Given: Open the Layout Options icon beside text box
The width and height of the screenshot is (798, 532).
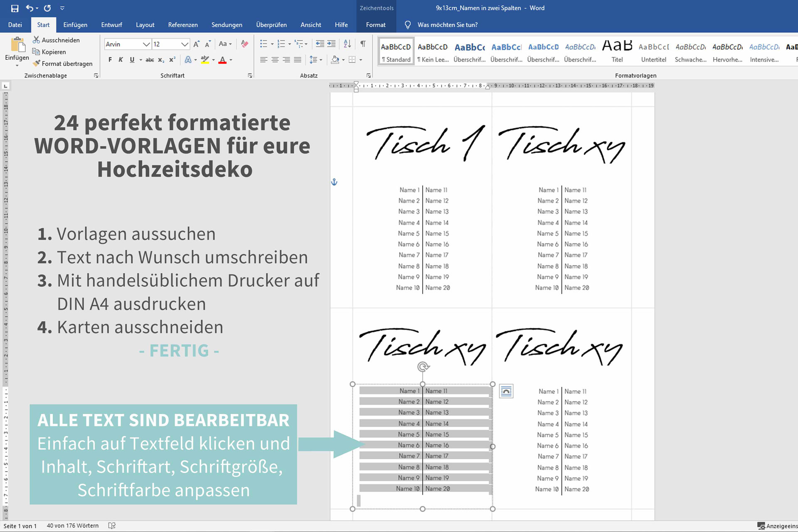Looking at the screenshot, I should 506,391.
